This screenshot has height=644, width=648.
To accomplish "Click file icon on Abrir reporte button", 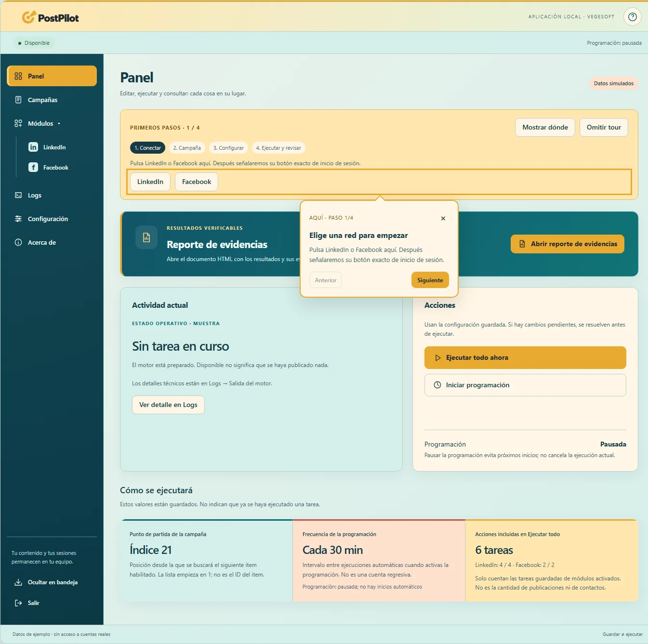I will click(x=522, y=244).
